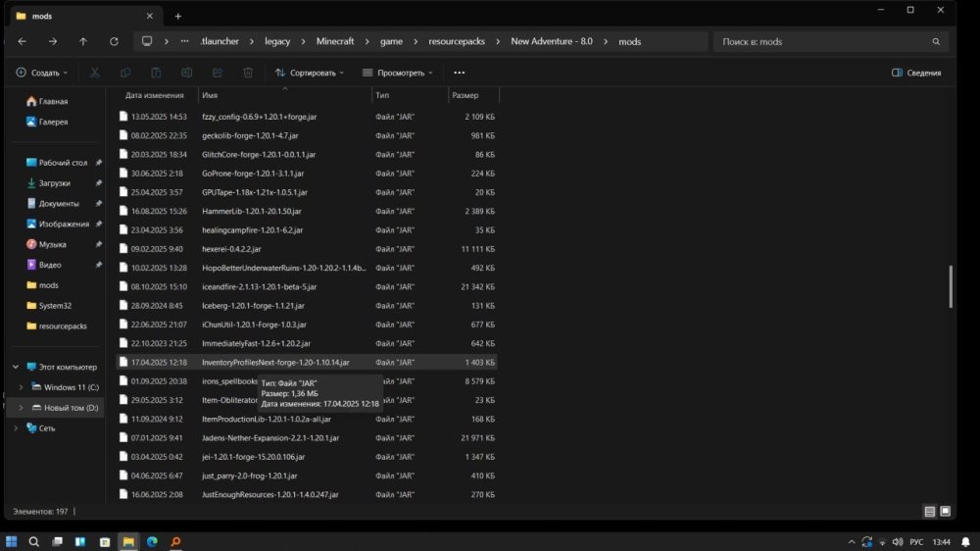Go up one folder level arrow
980x551 pixels.
[83, 41]
